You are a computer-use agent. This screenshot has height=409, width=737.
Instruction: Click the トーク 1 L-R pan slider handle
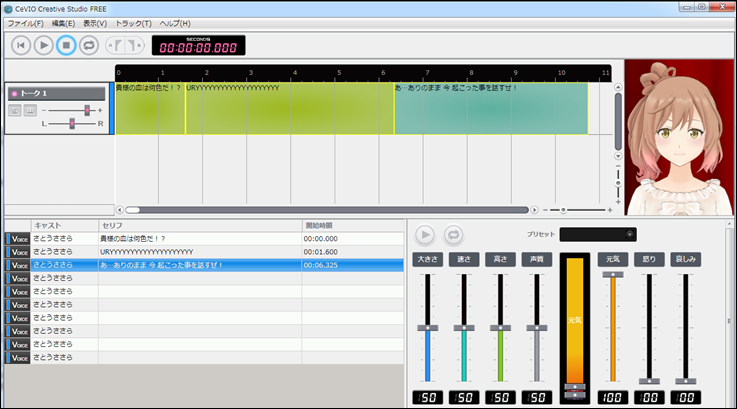[x=72, y=124]
